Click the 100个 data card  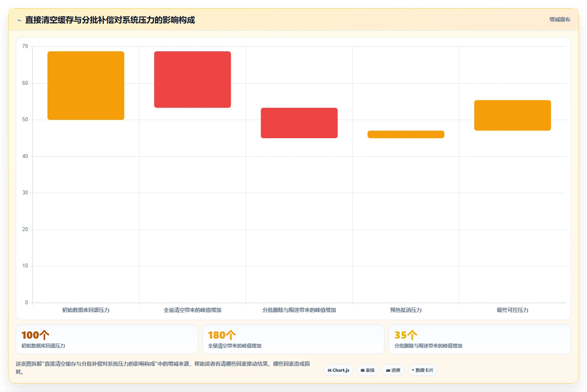(107, 339)
